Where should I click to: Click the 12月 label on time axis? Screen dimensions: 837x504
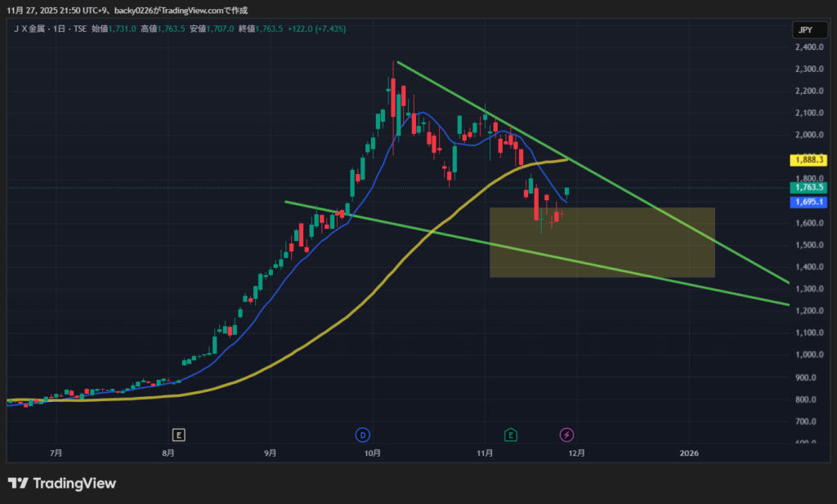[x=575, y=453]
